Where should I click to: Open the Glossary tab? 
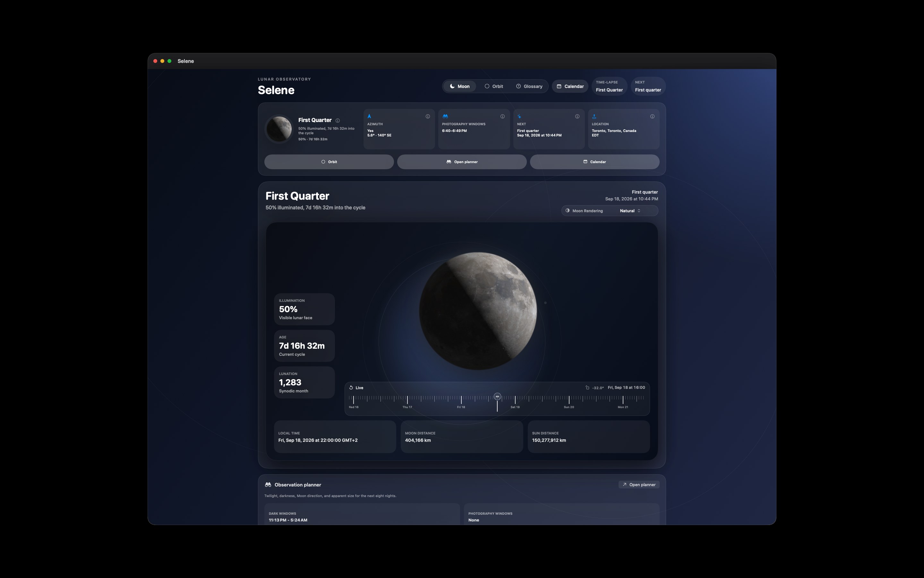[x=529, y=86]
